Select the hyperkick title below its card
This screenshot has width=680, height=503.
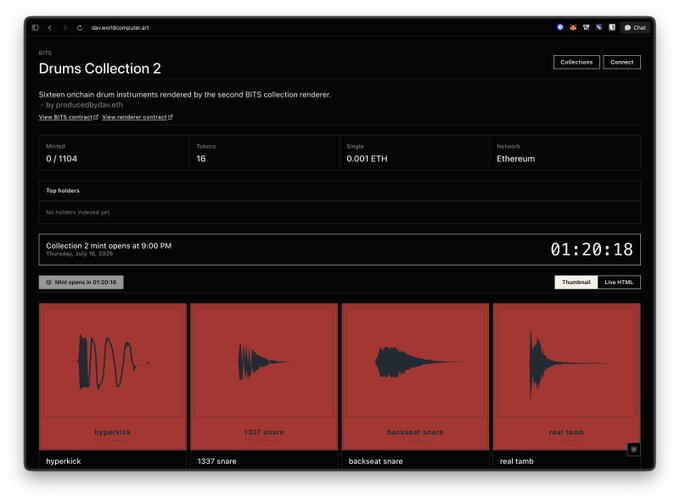pyautogui.click(x=63, y=461)
